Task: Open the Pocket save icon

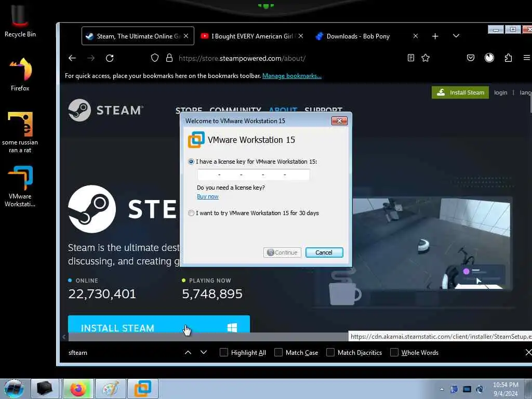Action: pos(471,58)
